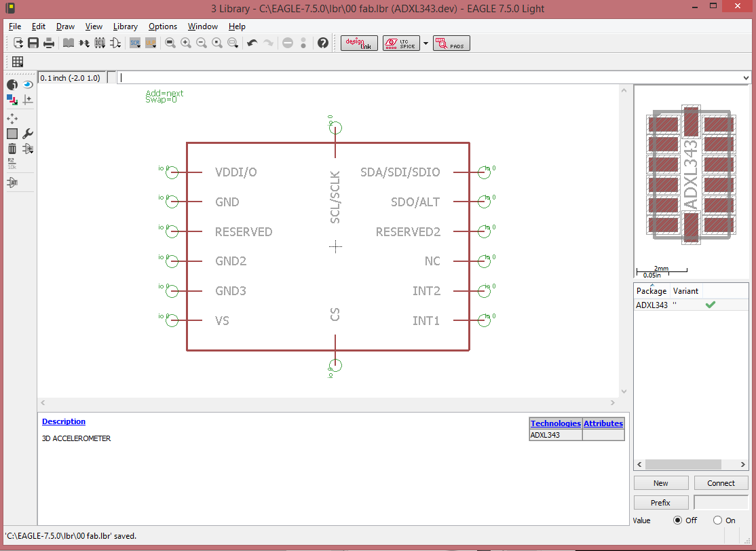Set Value option to On
756x551 pixels.
tap(717, 520)
